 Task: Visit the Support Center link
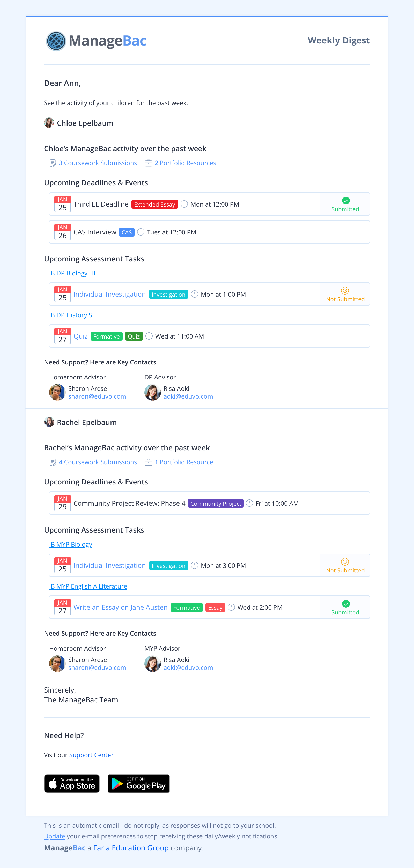pos(91,755)
